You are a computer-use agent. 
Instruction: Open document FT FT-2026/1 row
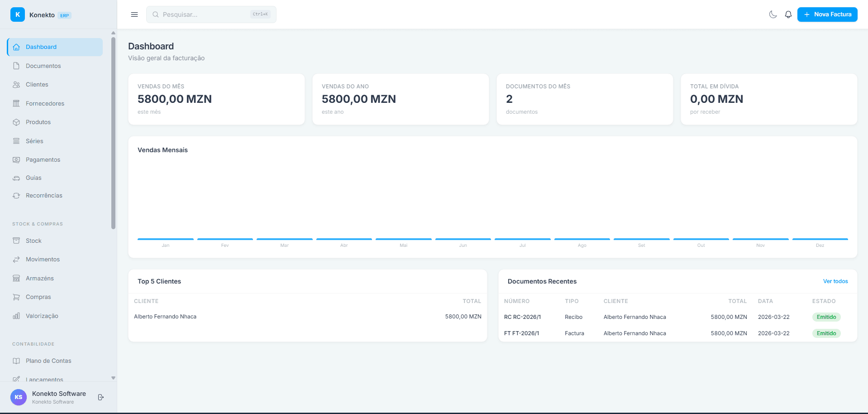678,333
